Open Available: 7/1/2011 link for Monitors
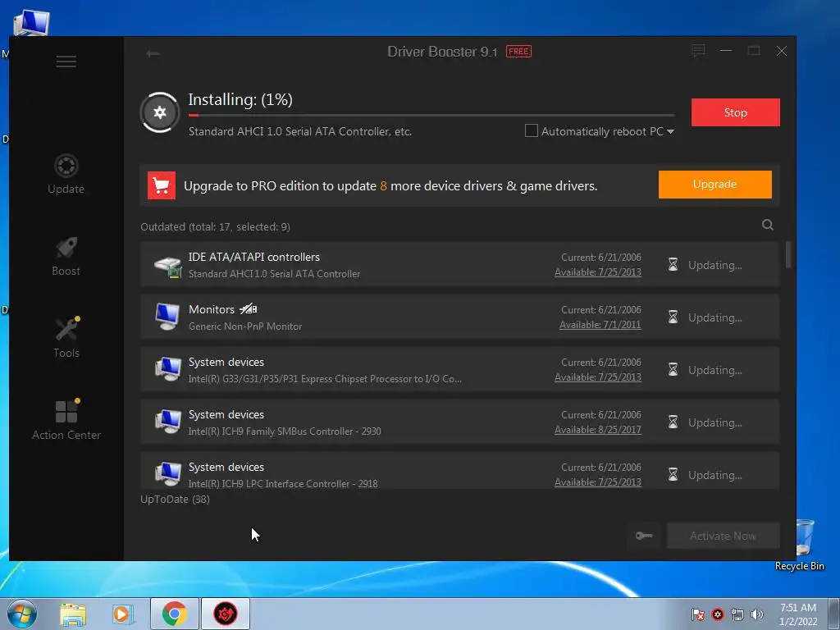The width and height of the screenshot is (840, 630). [x=600, y=325]
